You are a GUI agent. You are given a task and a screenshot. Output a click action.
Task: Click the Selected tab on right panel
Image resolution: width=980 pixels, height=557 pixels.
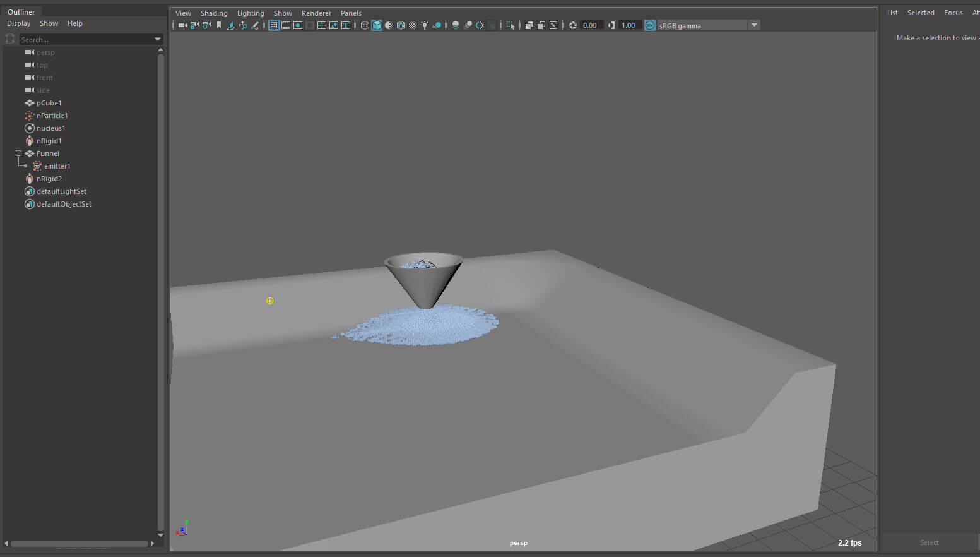[x=921, y=13]
